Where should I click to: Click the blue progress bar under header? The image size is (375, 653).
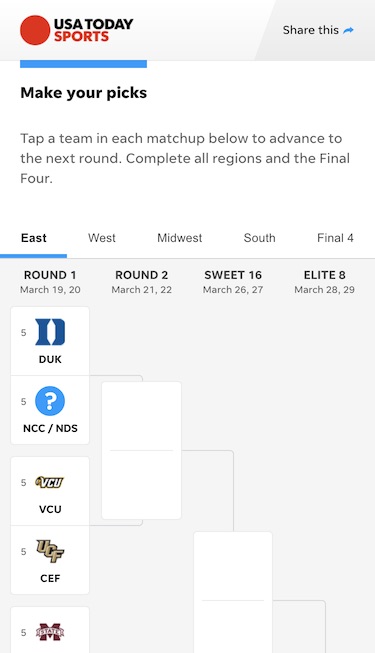point(83,64)
